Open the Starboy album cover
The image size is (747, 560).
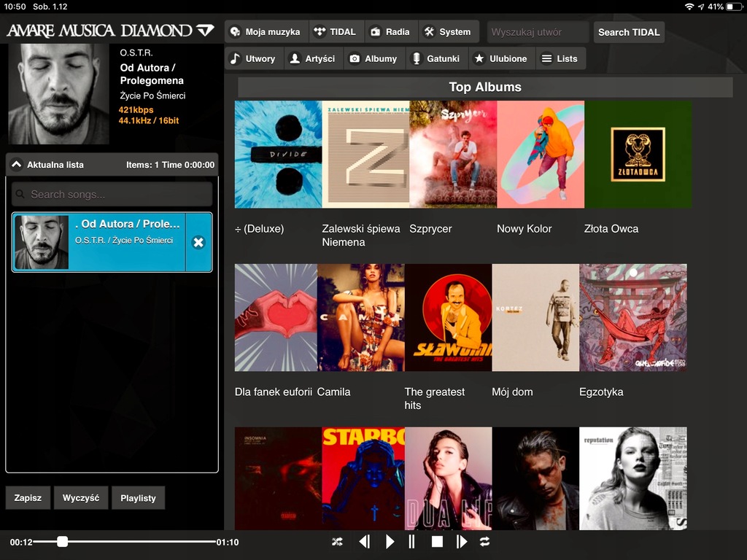(x=363, y=478)
